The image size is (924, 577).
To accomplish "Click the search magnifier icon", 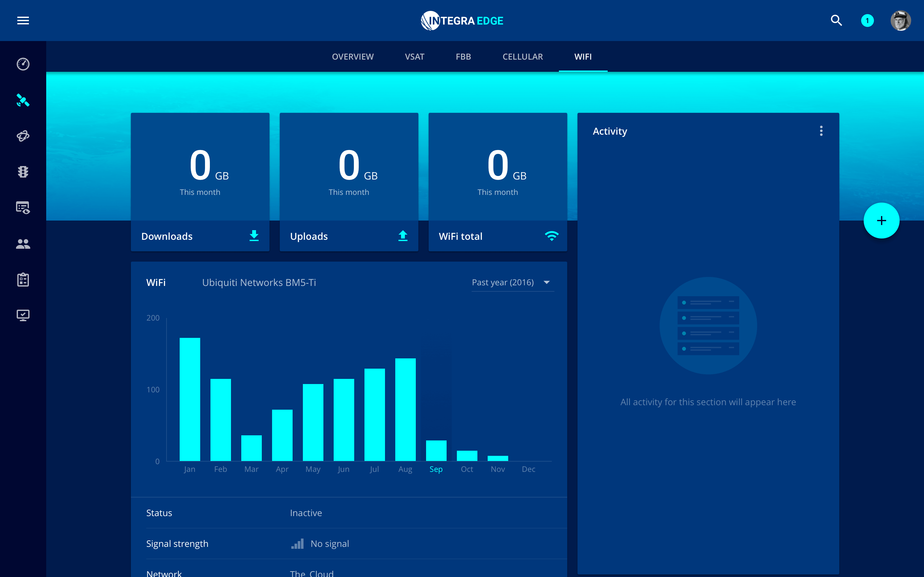I will [x=836, y=21].
